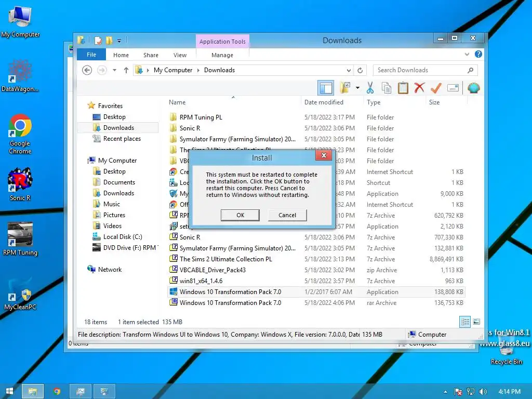This screenshot has width=532, height=399.
Task: Go back with the Back arrow
Action: tap(87, 70)
